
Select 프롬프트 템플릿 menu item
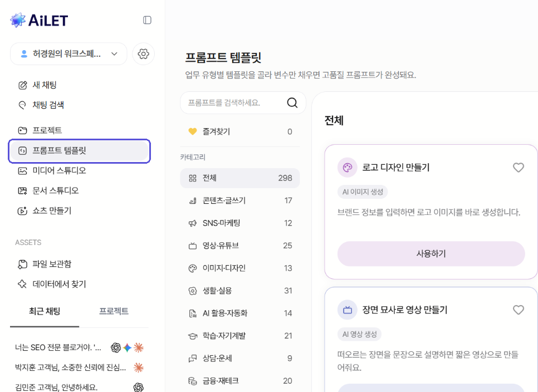79,150
